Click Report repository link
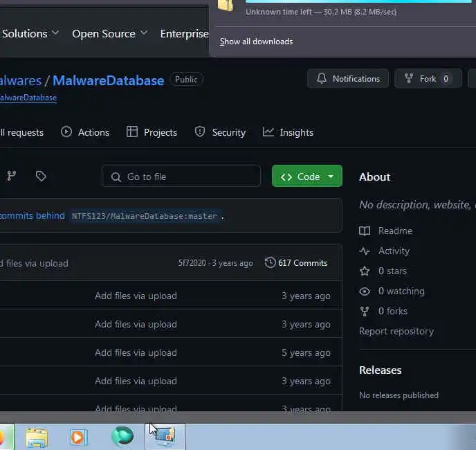476x450 pixels. 396,331
